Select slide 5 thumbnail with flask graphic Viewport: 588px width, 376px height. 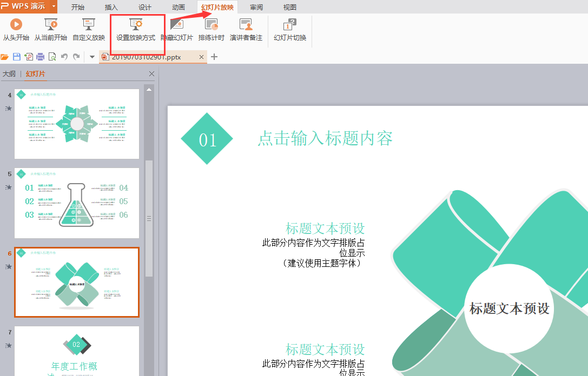(76, 203)
